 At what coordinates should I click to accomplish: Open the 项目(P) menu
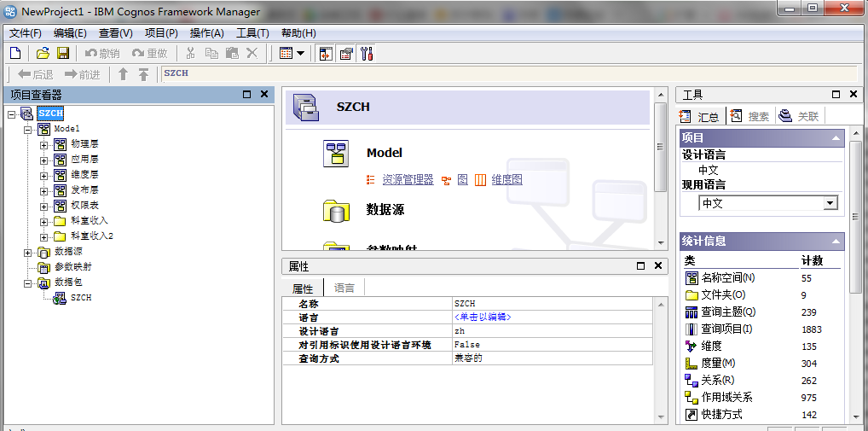(161, 33)
